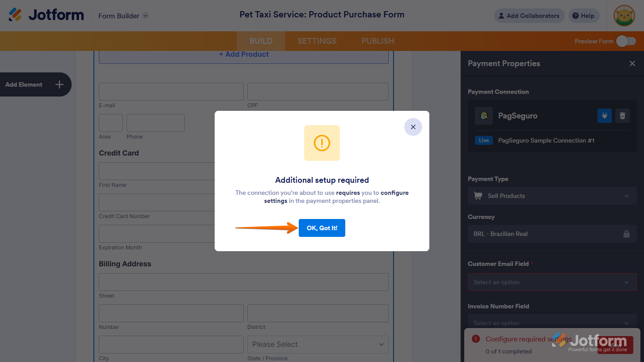Close the Additional setup required dialog
644x362 pixels.
(x=413, y=127)
